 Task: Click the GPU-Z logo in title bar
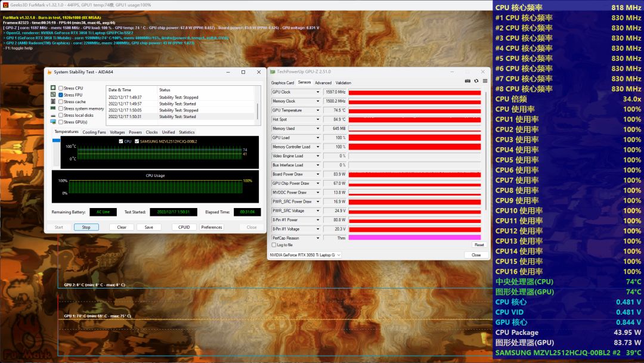(x=273, y=72)
